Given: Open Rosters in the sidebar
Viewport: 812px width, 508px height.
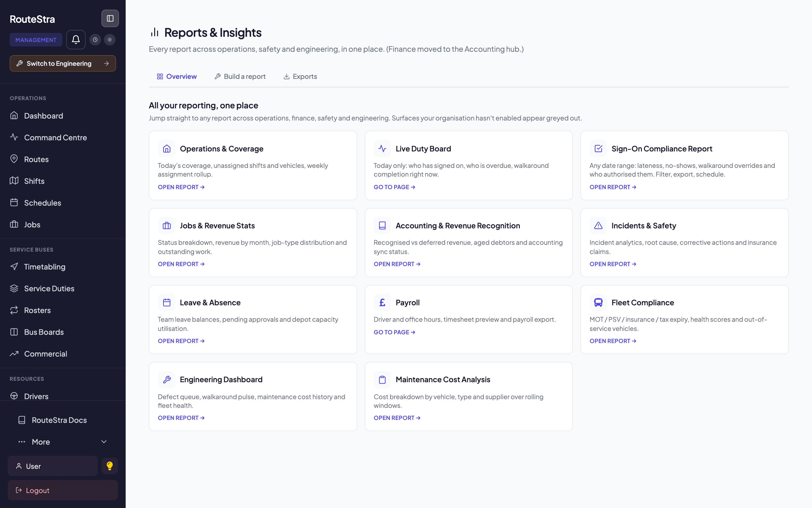Looking at the screenshot, I should point(63,310).
